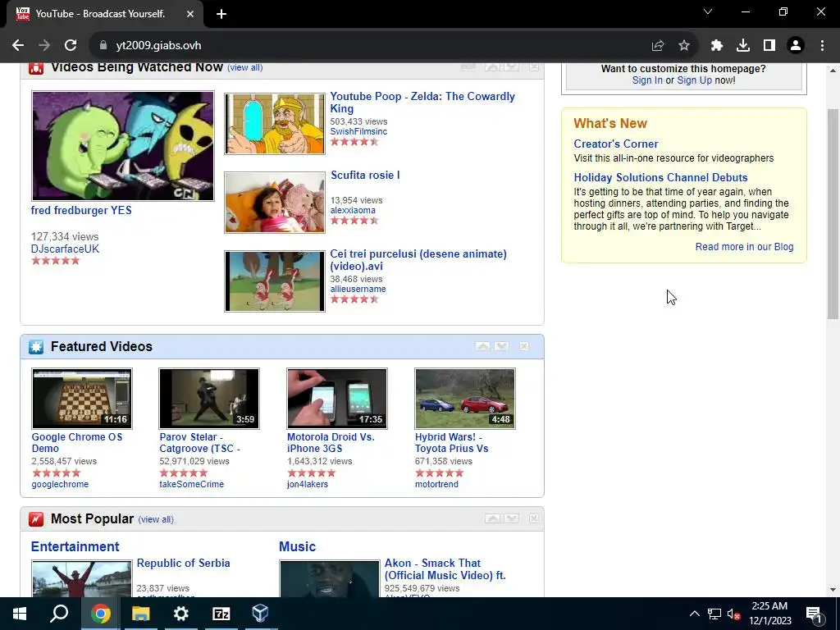Viewport: 840px width, 630px height.
Task: Open 7-Zip from the taskbar
Action: (x=221, y=614)
